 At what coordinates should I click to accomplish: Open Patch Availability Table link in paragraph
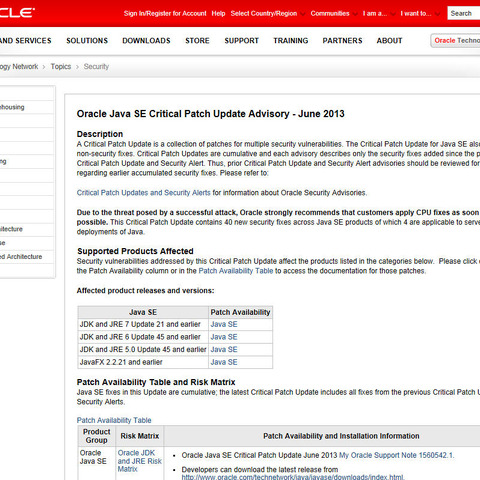[x=236, y=271]
